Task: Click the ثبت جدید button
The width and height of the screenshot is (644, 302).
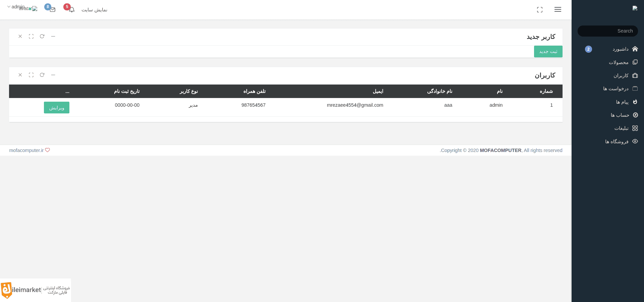Action: (x=548, y=51)
